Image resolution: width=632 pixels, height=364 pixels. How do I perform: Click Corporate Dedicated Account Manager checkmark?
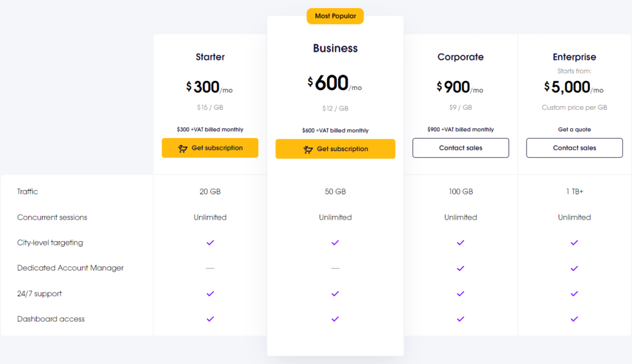pos(460,268)
